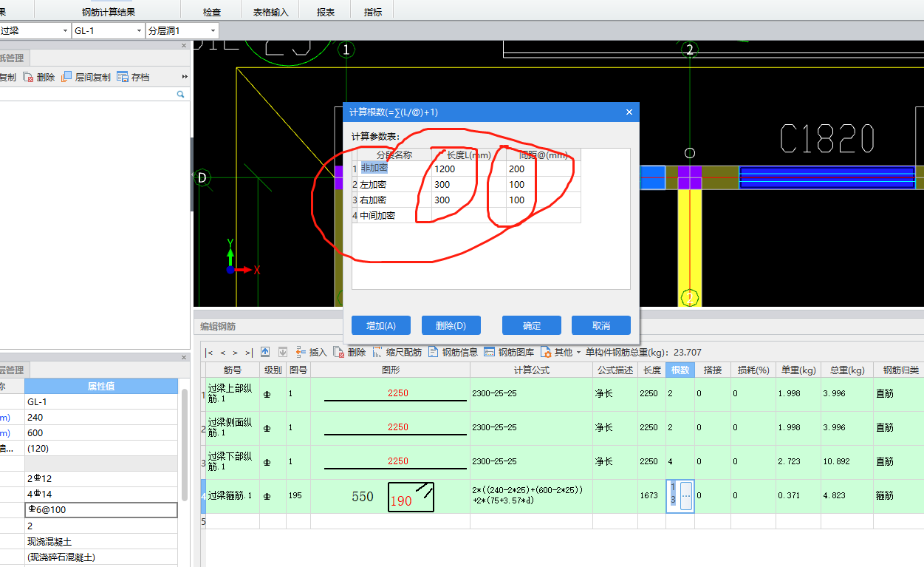Viewport: 924px width, 567px height.
Task: Edit spacing 200 cell in dialog
Action: pyautogui.click(x=544, y=169)
